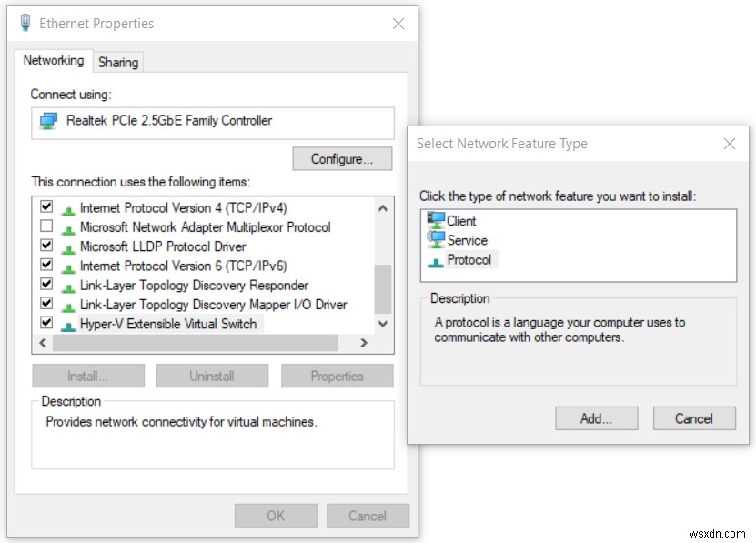Image resolution: width=756 pixels, height=543 pixels.
Task: Click the items list scroll down arrow
Action: point(383,324)
